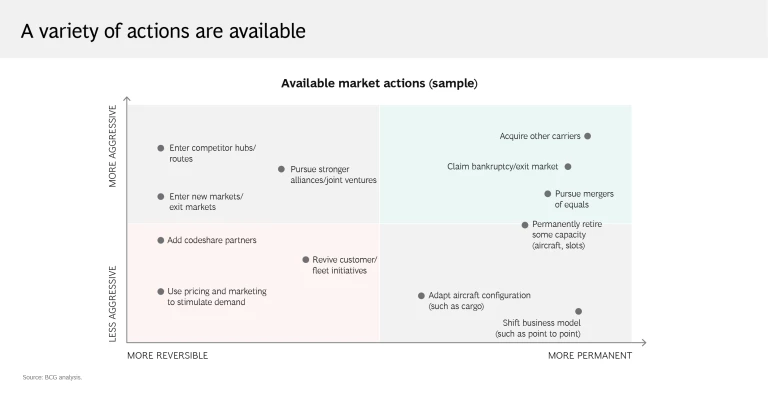Viewport: 768px width, 402px height.
Task: Click the dot for Pursue stronger alliances
Action: coord(282,169)
